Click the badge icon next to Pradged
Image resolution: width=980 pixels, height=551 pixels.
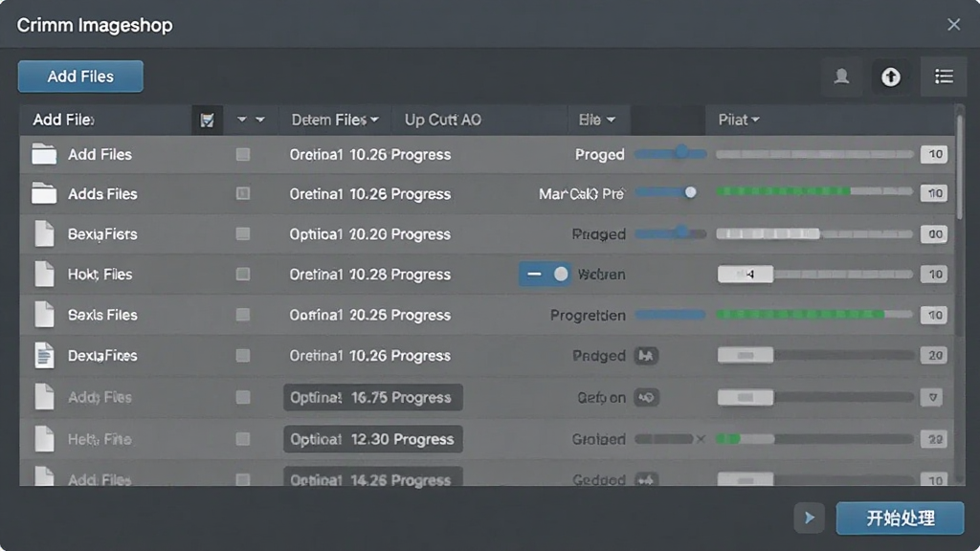646,356
